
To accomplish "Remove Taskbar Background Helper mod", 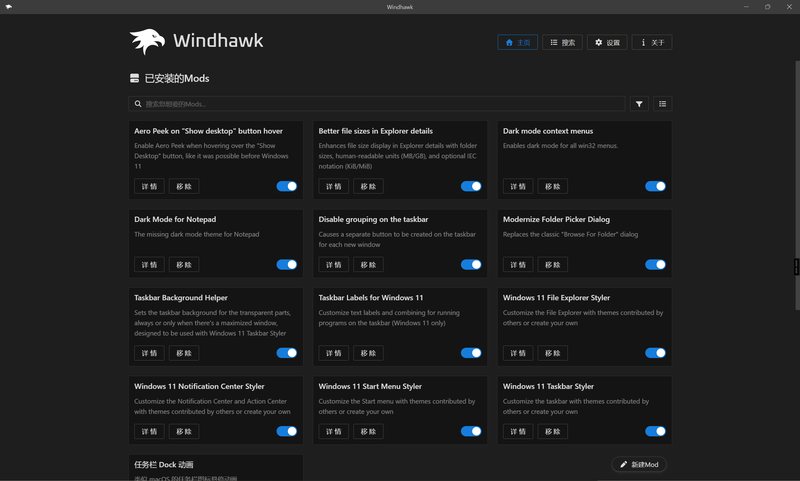I will (184, 353).
